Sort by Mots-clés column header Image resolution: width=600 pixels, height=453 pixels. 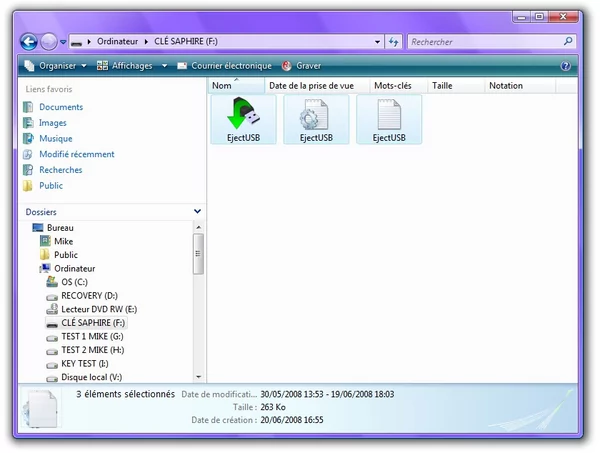pyautogui.click(x=398, y=86)
